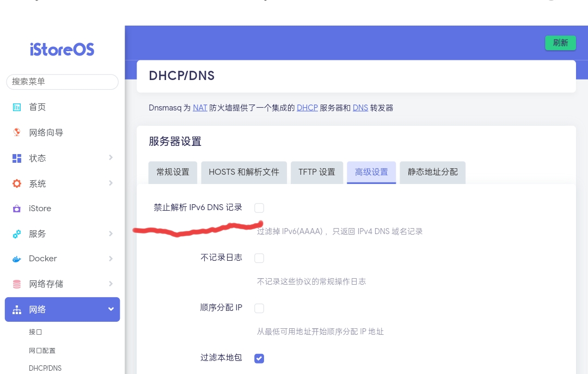Image resolution: width=588 pixels, height=374 pixels.
Task: Open the 静态地址分配 tab
Action: tap(432, 172)
